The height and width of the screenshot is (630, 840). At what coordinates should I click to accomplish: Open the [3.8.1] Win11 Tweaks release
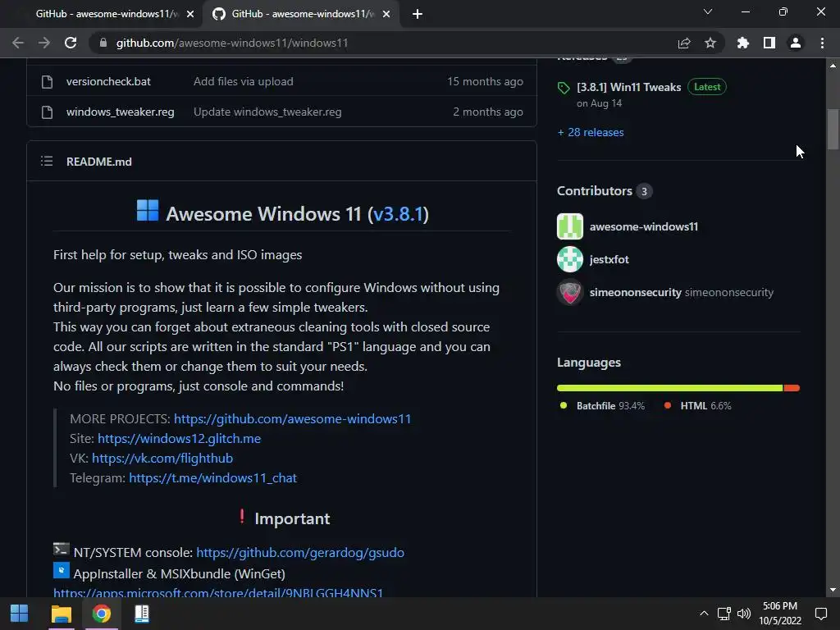pyautogui.click(x=629, y=87)
